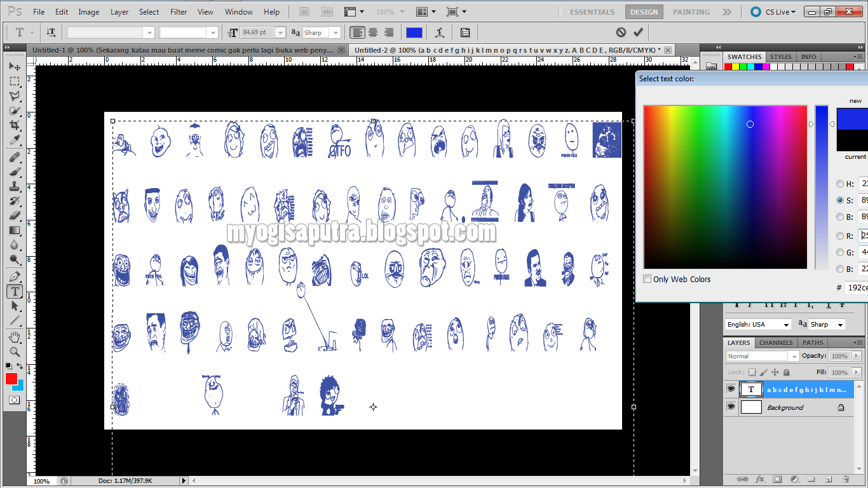The image size is (868, 488).
Task: Open the anti-aliasing Sharp dropdown in options bar
Action: [x=336, y=32]
